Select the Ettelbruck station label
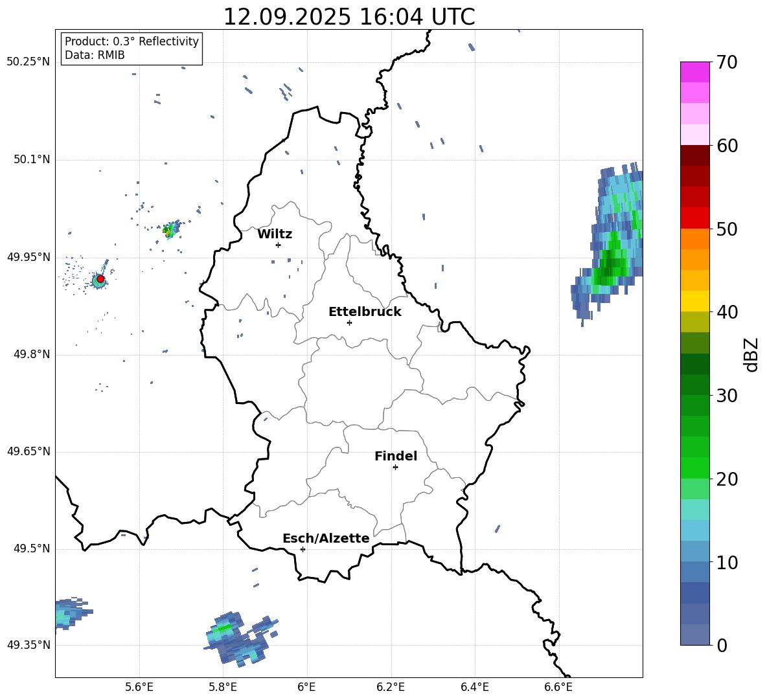 click(x=365, y=312)
